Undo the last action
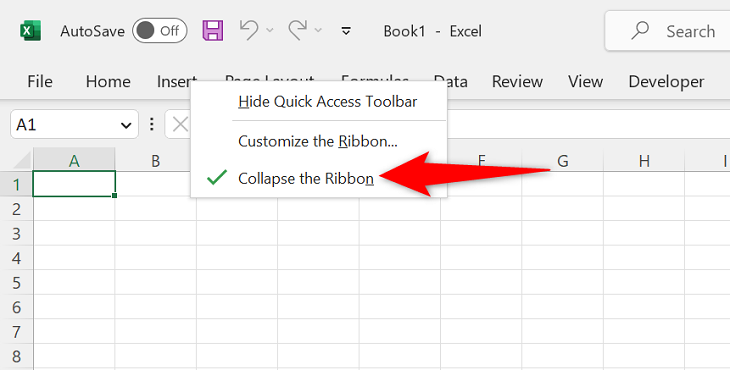Image resolution: width=730 pixels, height=370 pixels. coord(249,31)
